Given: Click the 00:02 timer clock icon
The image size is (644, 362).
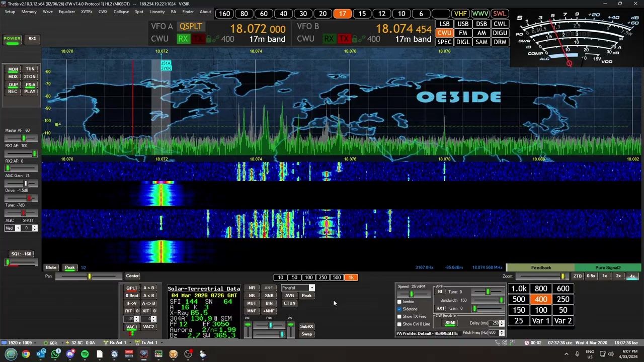Looking at the screenshot, I should pyautogui.click(x=527, y=343).
